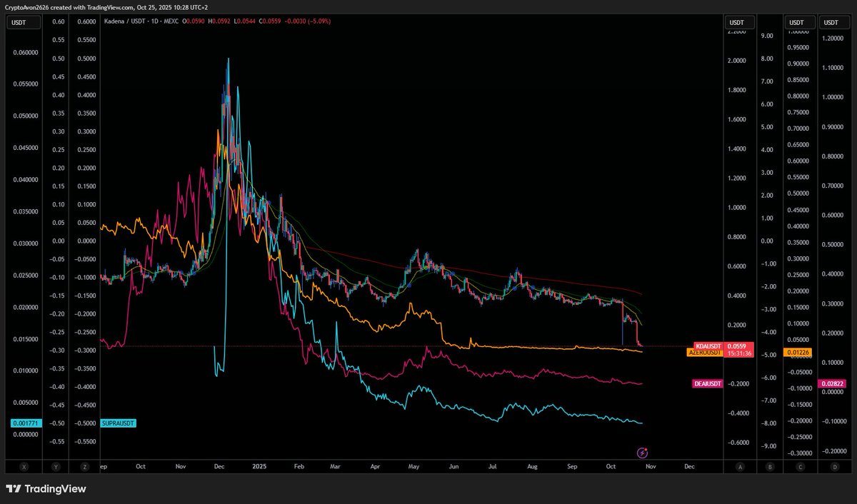Select the B scale button
This screenshot has width=857, height=504.
770,467
